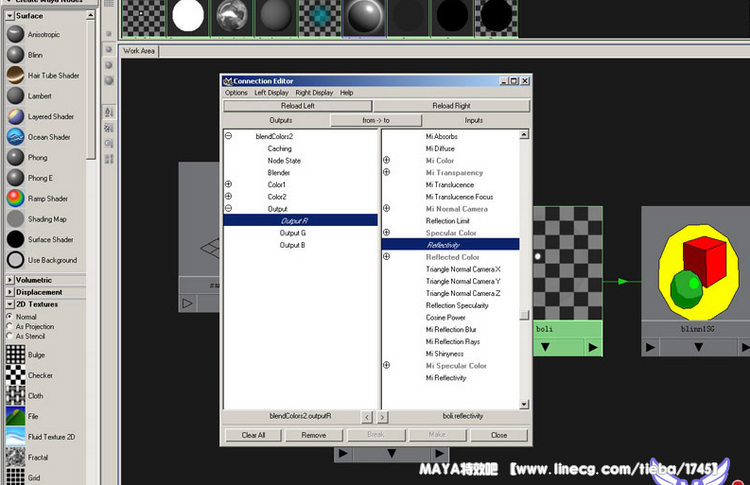
Task: Select the Normal radio button
Action: pyautogui.click(x=9, y=317)
